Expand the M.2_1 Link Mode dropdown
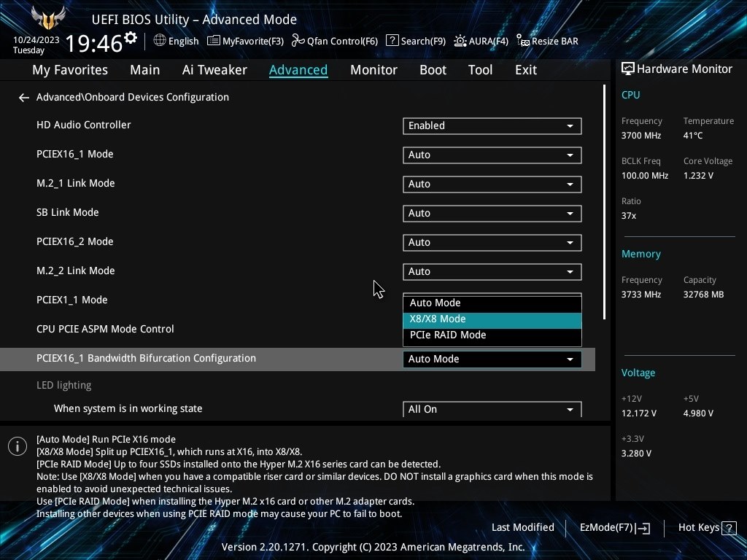Viewport: 747px width, 560px height. tap(492, 184)
